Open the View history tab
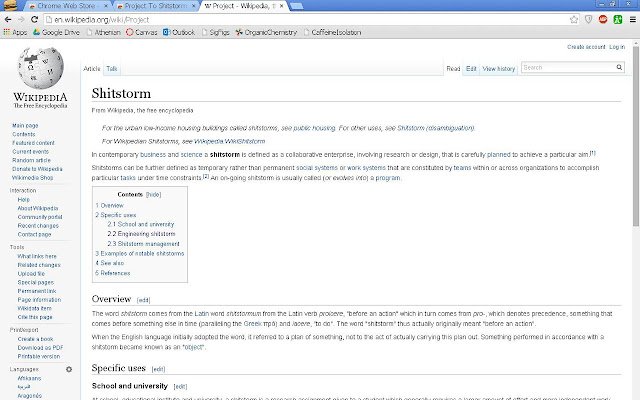 [499, 69]
